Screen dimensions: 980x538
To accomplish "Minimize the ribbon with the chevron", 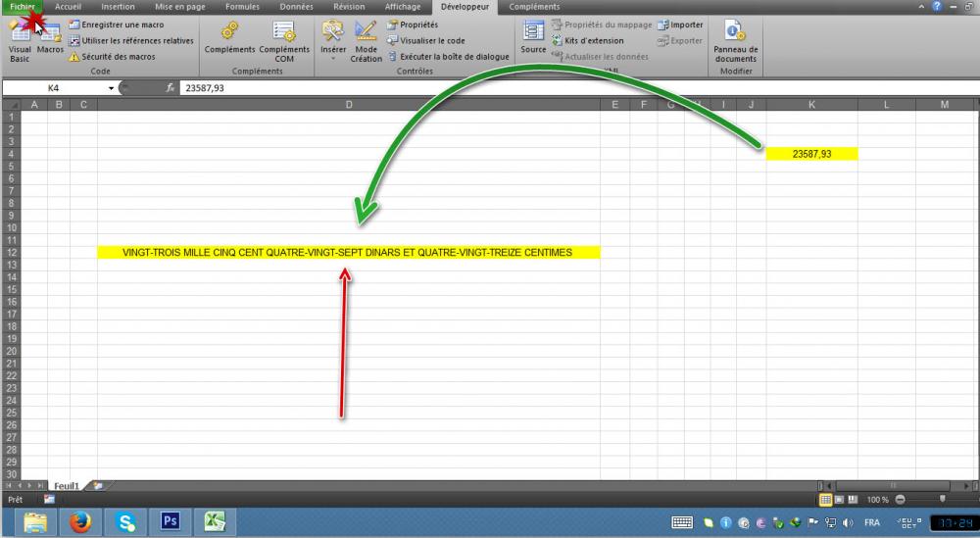I will 921,6.
